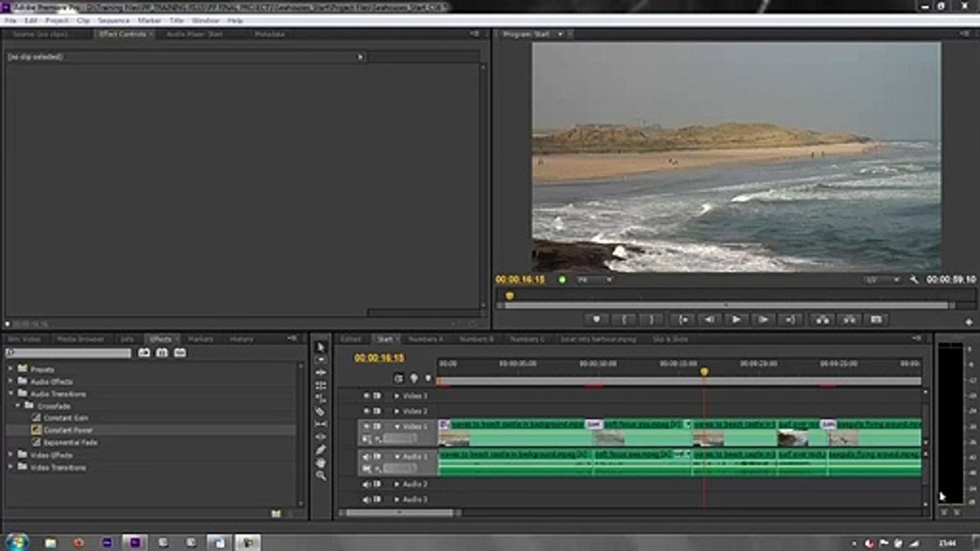Select the Zoom magnifier tool
The height and width of the screenshot is (551, 980).
[x=321, y=476]
